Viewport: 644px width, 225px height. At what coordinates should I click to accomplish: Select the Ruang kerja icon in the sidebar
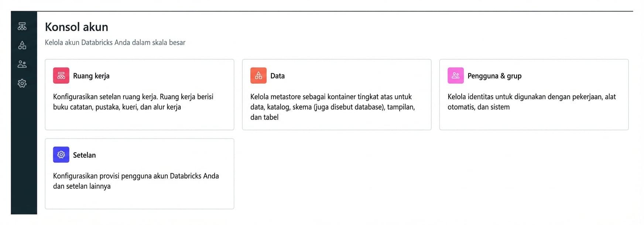point(22,26)
